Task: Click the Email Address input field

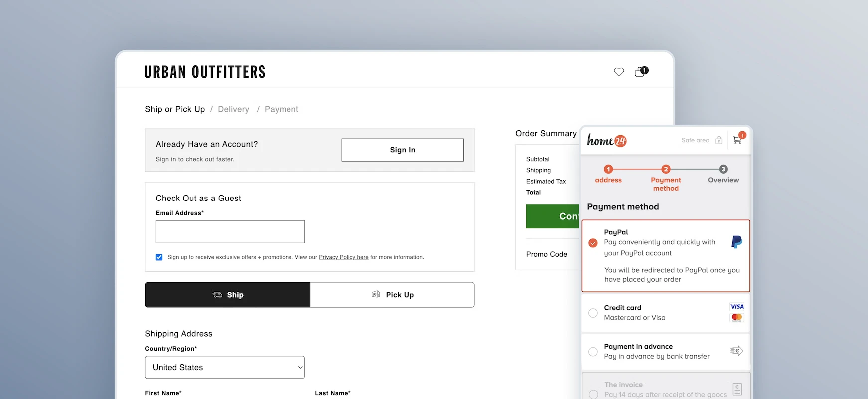Action: click(230, 232)
